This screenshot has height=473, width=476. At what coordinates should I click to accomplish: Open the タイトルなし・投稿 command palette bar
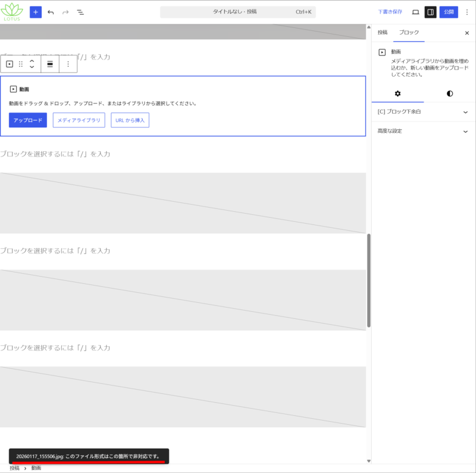tap(238, 12)
